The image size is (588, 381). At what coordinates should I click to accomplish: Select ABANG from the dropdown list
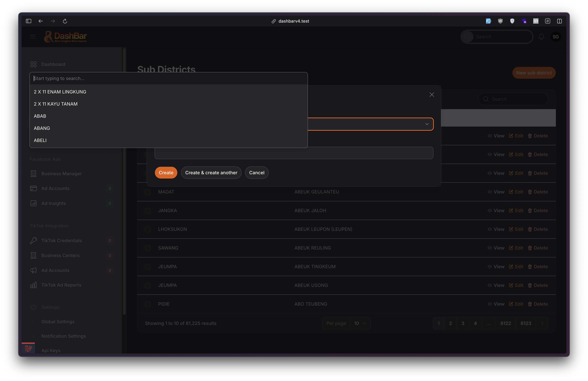pos(42,128)
